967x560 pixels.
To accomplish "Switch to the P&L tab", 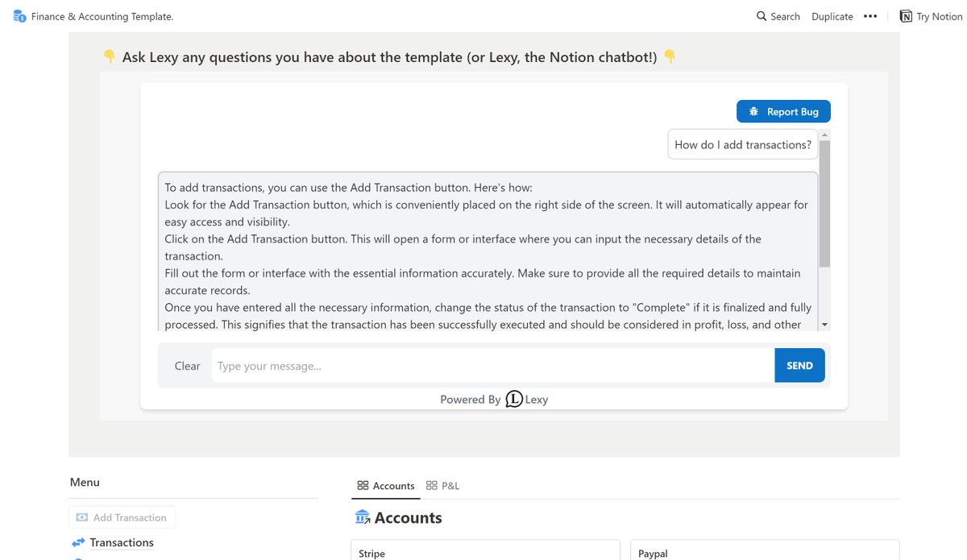I will point(443,486).
